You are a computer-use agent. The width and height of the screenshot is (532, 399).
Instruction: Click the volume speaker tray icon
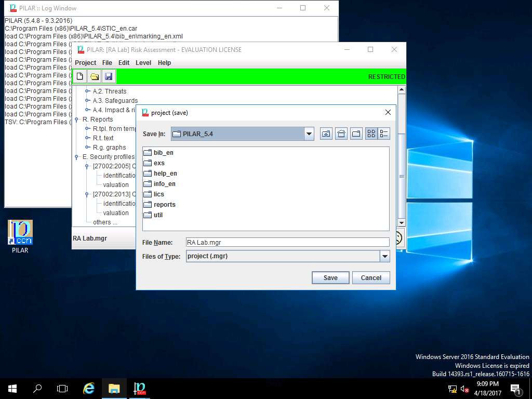click(x=464, y=389)
